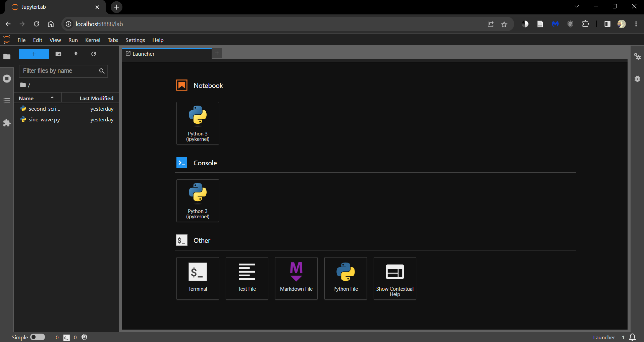The height and width of the screenshot is (342, 644).
Task: Open the Kernel menu
Action: click(x=93, y=40)
